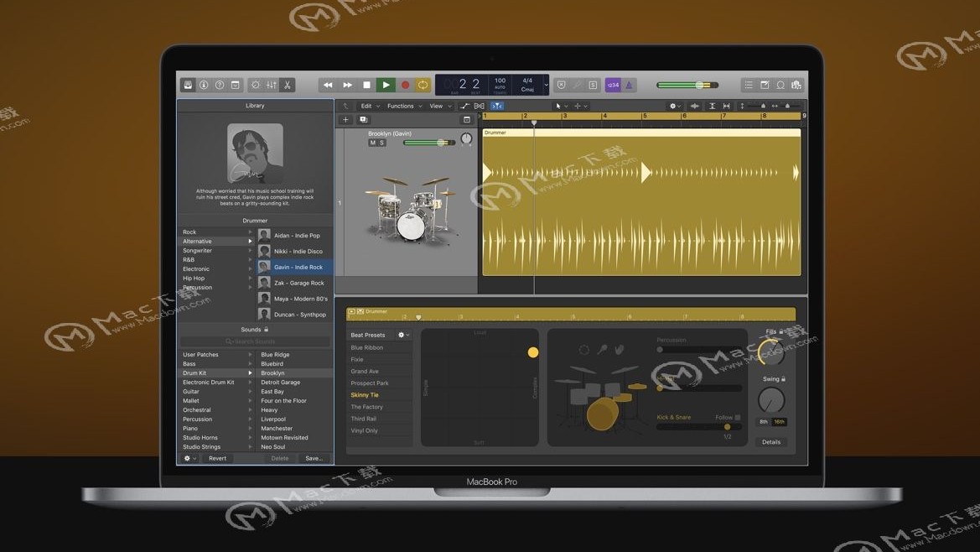
Task: Click the Brooklyn track pan knob
Action: click(466, 138)
